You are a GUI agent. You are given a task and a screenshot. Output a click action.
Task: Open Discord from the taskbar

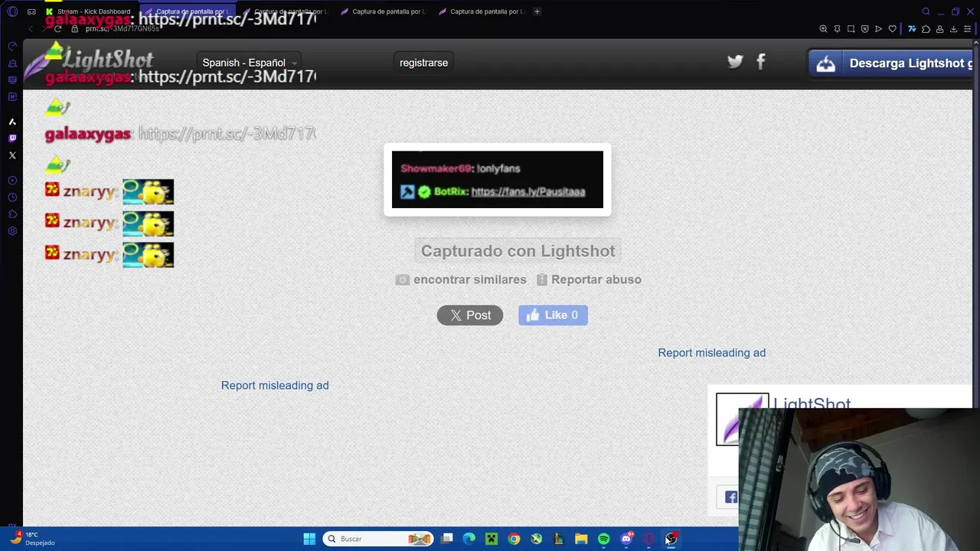tap(626, 539)
